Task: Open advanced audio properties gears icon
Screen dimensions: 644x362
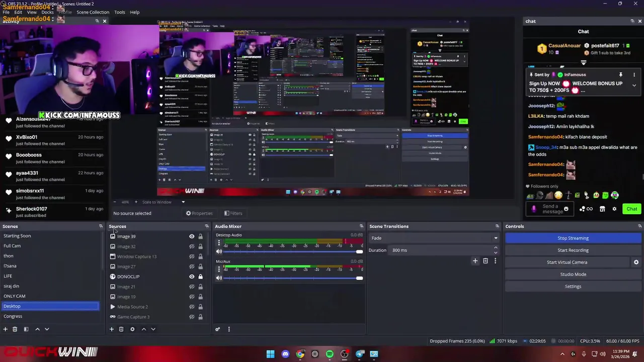Action: coord(218,329)
